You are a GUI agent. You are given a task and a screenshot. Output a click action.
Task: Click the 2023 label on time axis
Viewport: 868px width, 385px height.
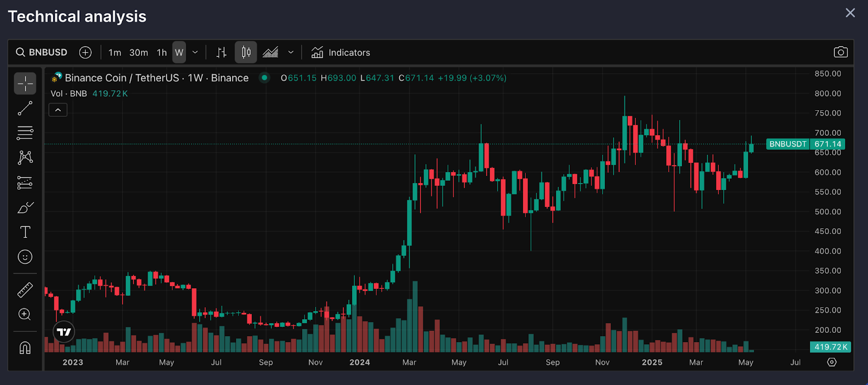point(73,362)
